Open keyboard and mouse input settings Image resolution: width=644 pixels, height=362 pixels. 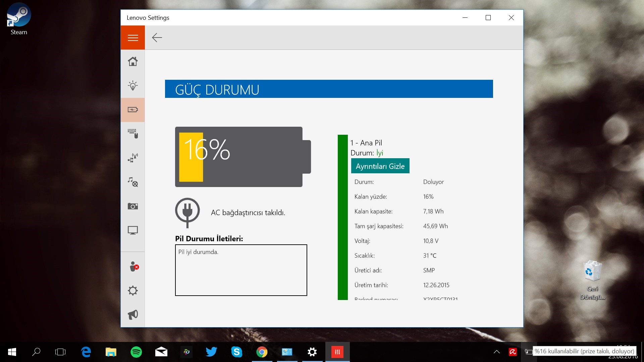(x=133, y=134)
